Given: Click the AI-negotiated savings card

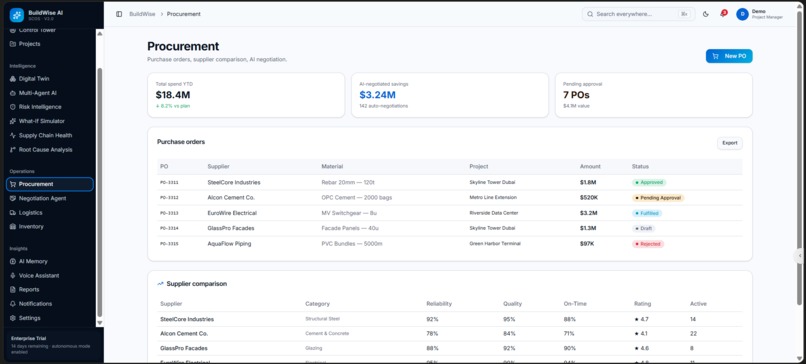Looking at the screenshot, I should tap(450, 95).
